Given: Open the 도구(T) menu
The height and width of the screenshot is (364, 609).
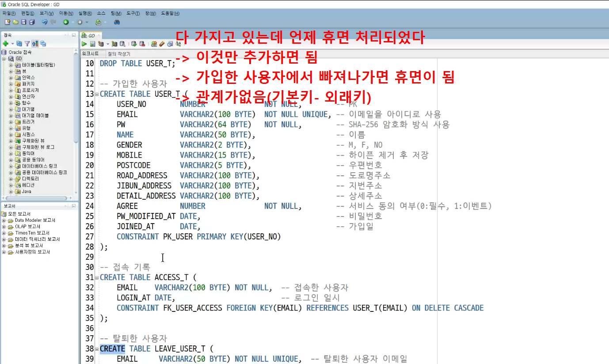Looking at the screenshot, I should tap(133, 13).
